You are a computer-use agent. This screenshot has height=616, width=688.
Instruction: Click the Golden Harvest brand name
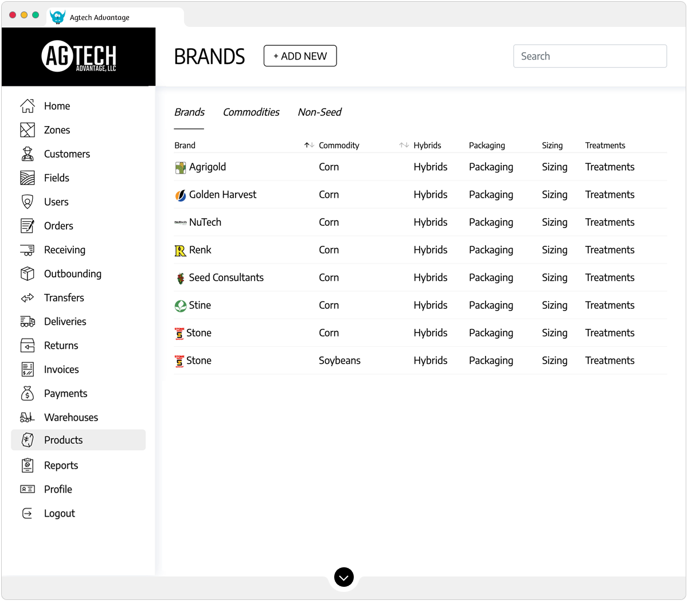point(222,195)
